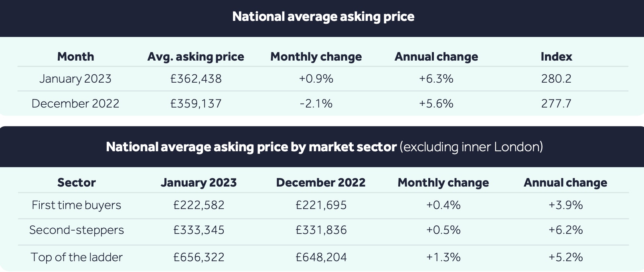The image size is (644, 272).
Task: Click the "Avg. asking price" column header
Action: point(196,57)
